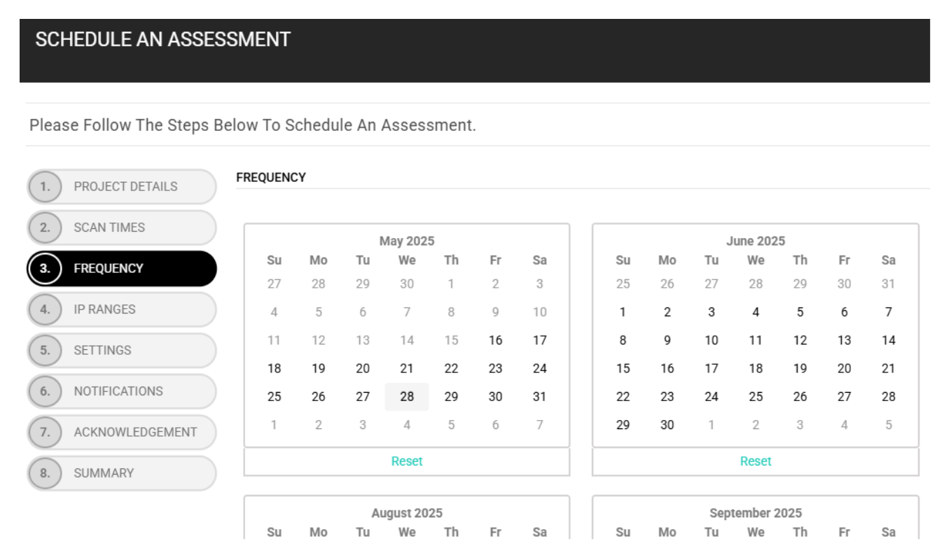Screen dimensions: 951x560
Task: Choose May 31 in May calendar
Action: 539,397
